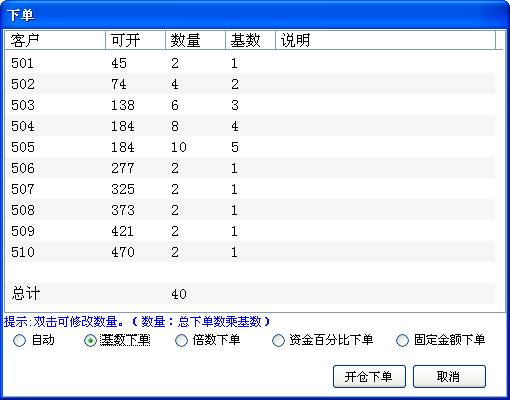510x400 pixels.
Task: Click the 基数 column header
Action: pos(250,40)
